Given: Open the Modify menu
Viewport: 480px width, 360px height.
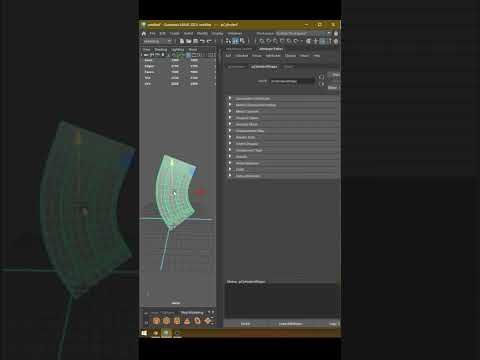Looking at the screenshot, I should click(x=202, y=34).
